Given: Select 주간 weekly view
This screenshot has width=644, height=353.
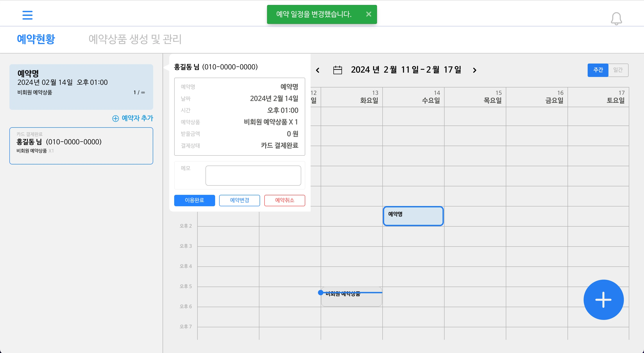Looking at the screenshot, I should click(x=598, y=70).
